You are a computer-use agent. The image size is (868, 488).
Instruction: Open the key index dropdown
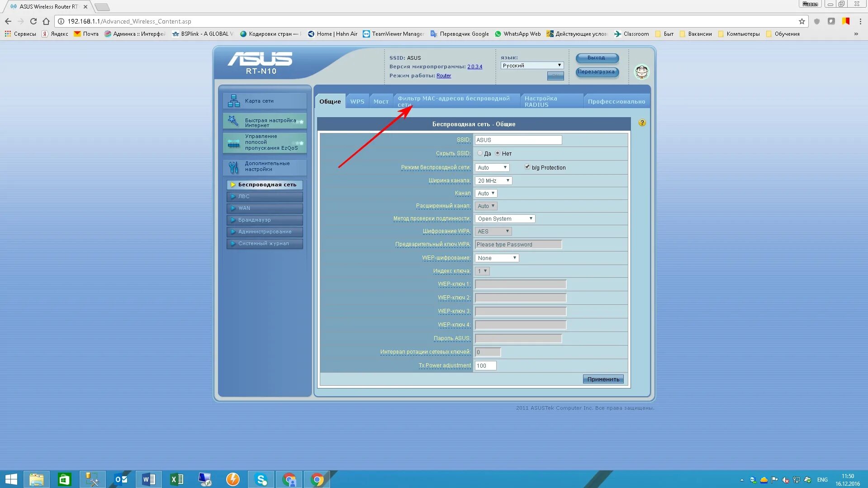coord(482,271)
